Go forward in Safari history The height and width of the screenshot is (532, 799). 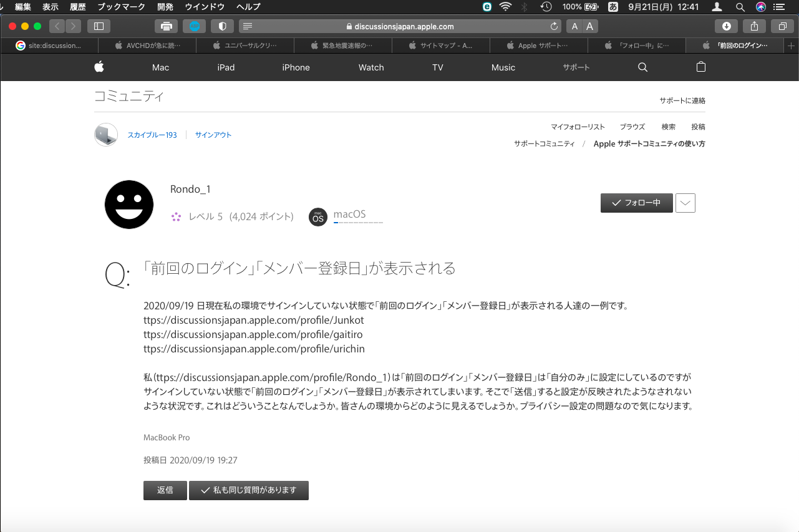74,26
